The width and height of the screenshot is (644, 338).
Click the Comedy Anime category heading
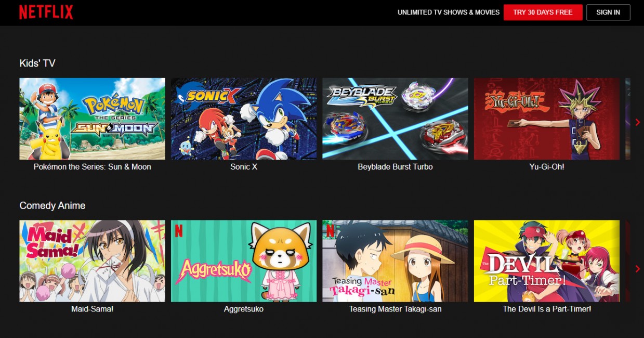click(x=52, y=206)
